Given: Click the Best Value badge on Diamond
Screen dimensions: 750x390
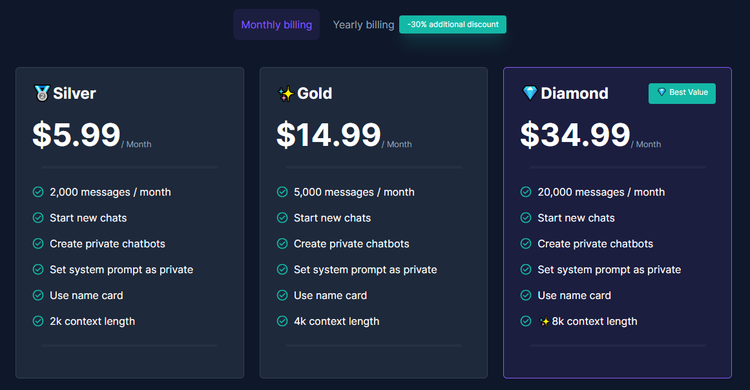Looking at the screenshot, I should pyautogui.click(x=682, y=93).
